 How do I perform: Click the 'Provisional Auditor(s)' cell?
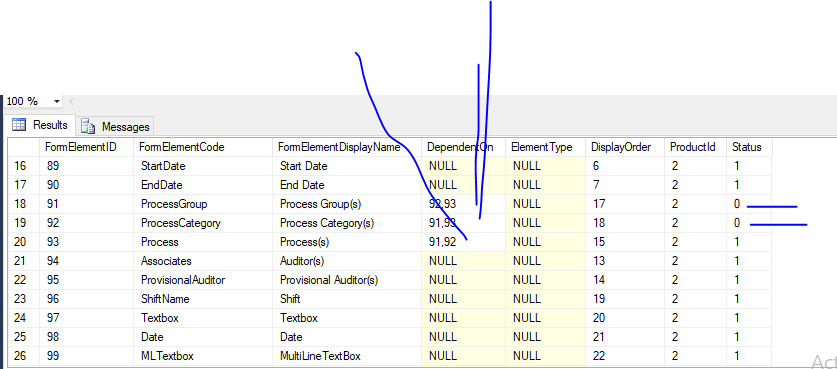(348, 280)
